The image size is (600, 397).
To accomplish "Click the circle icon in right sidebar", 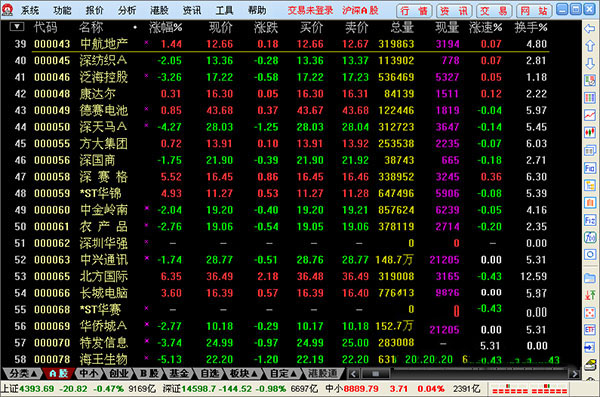I will (590, 255).
